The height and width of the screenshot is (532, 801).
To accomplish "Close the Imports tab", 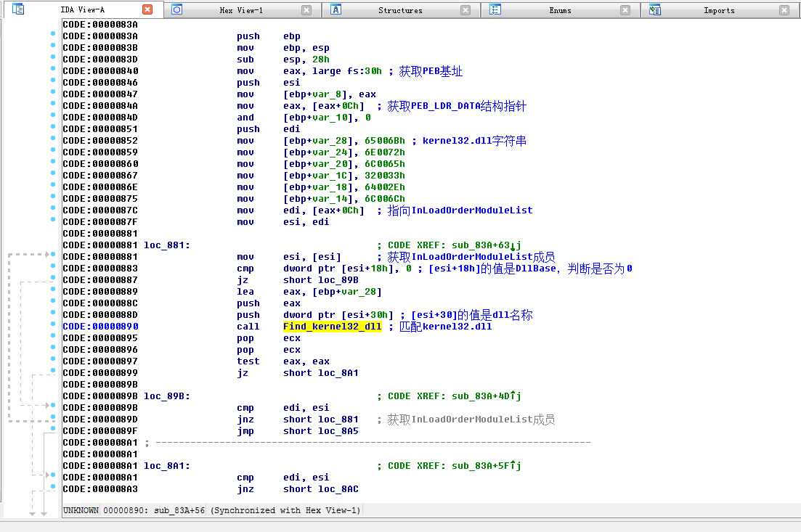I will [784, 10].
